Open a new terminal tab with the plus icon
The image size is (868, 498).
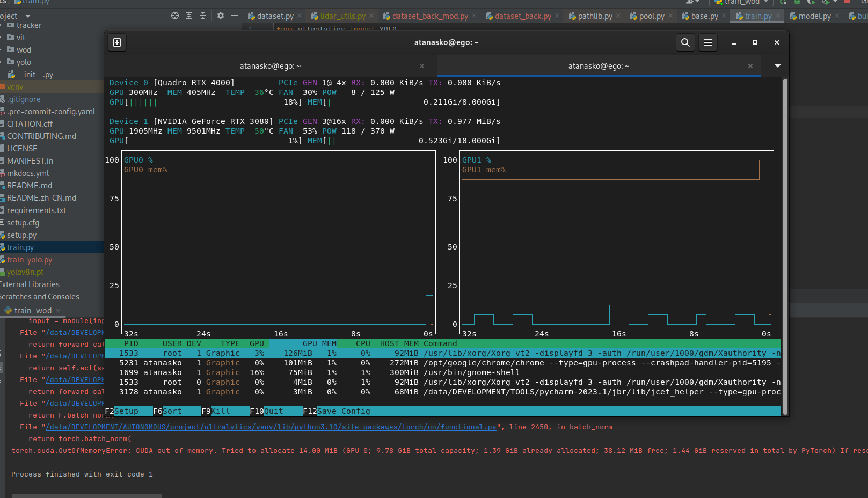tap(117, 42)
